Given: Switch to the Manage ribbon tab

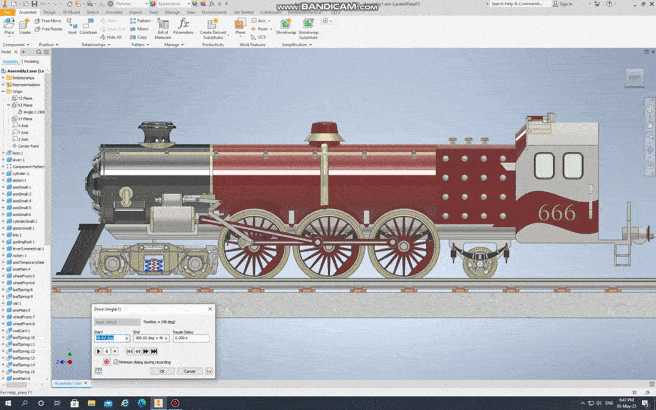Looking at the screenshot, I should tap(172, 12).
